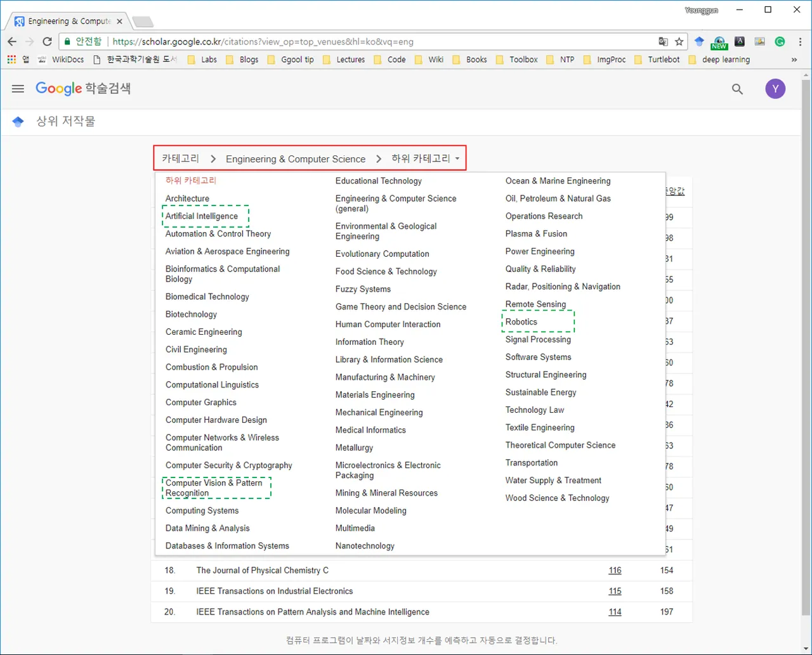This screenshot has height=655, width=812.
Task: Select Artificial Intelligence subcategory
Action: (x=202, y=216)
